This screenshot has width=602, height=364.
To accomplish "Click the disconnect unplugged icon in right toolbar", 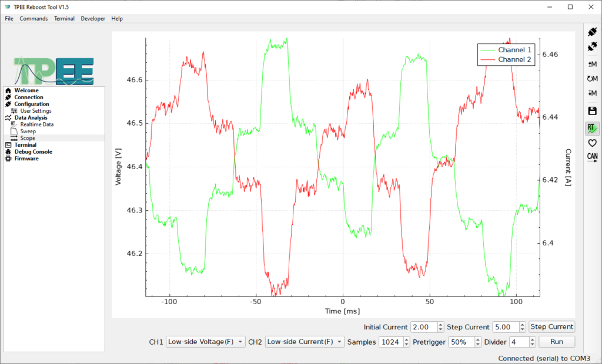I will (x=592, y=45).
